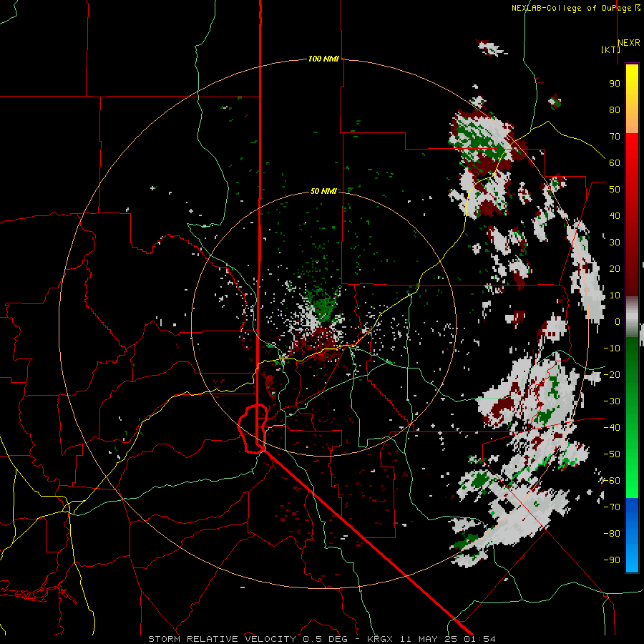
Task: Click the 50 NMI range ring label
Action: click(x=323, y=191)
